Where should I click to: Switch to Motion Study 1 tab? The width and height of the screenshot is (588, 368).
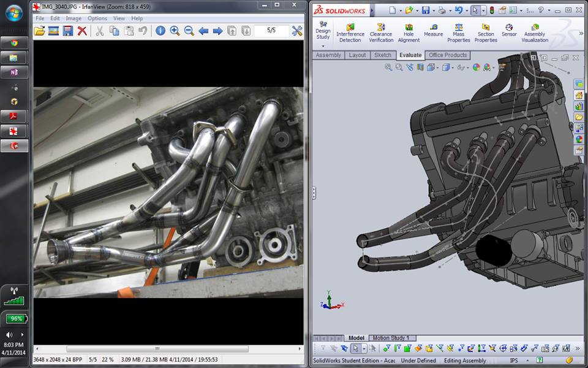click(391, 338)
